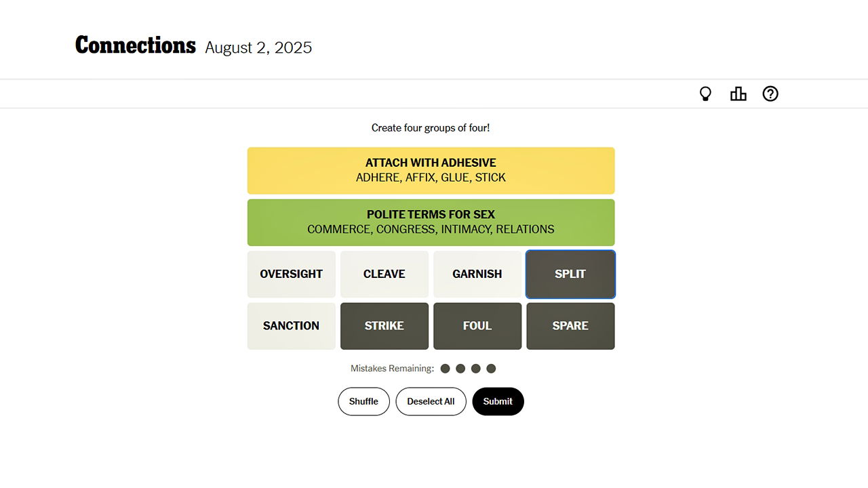Click the ATTACH WITH ADHESIVE solved banner
The height and width of the screenshot is (488, 868).
431,170
